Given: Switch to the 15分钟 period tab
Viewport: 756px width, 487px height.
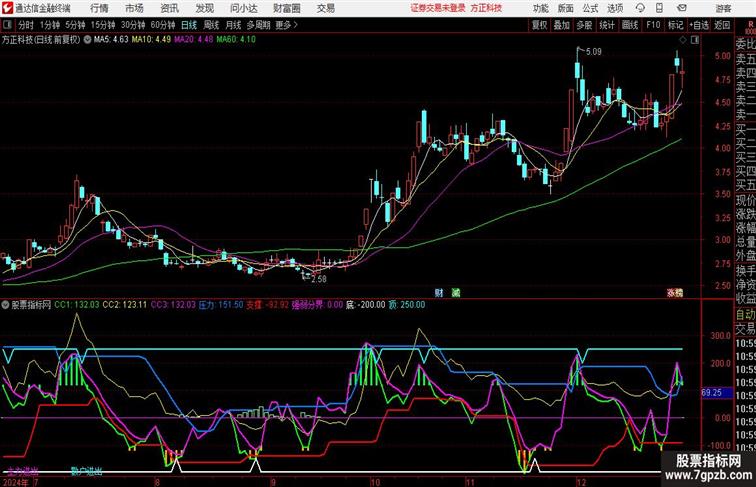Looking at the screenshot, I should tap(103, 25).
